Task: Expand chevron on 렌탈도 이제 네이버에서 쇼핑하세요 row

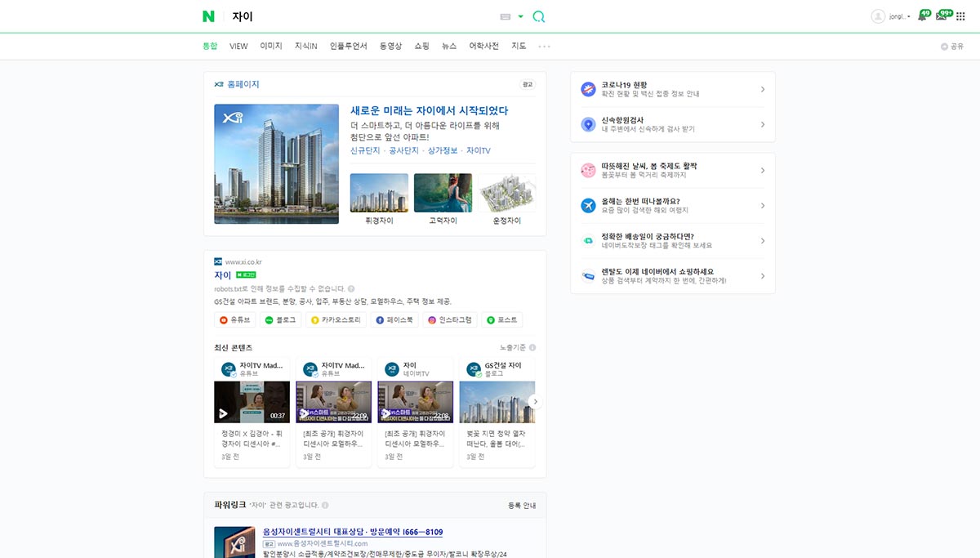Action: 763,276
